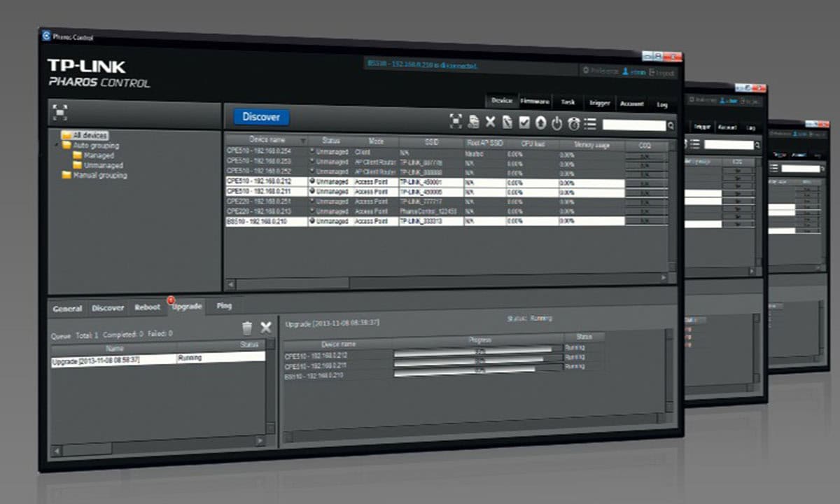Image resolution: width=840 pixels, height=504 pixels.
Task: Click the Pharos Control title bar icon
Action: (x=47, y=34)
